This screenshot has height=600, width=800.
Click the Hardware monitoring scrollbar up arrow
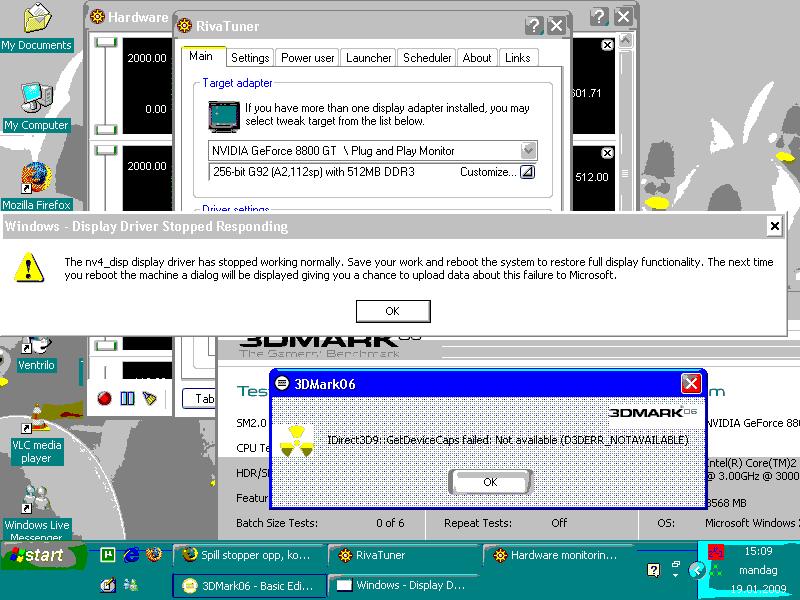click(626, 40)
